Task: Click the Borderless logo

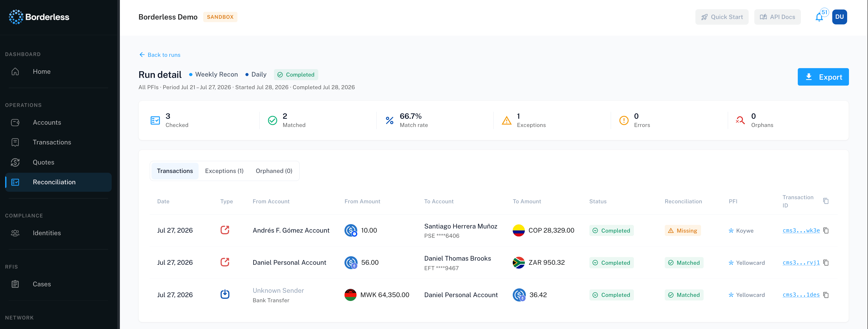Action: [x=39, y=17]
